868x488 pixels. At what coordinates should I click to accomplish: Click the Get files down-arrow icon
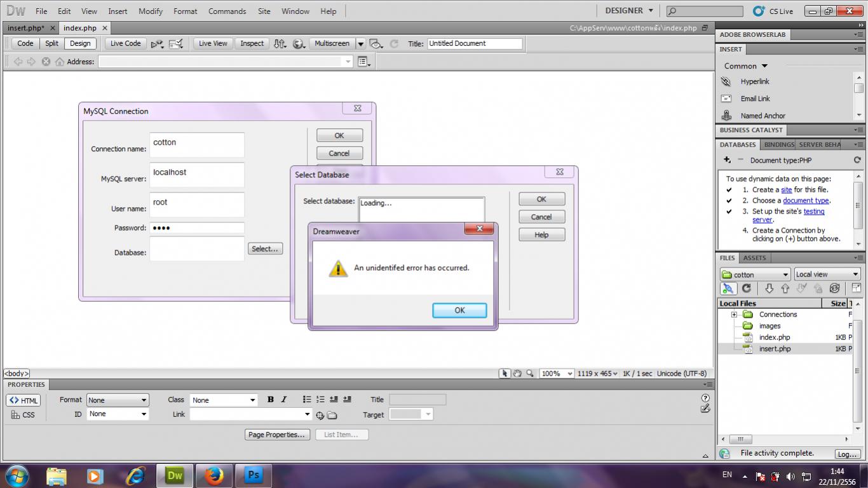tap(769, 288)
